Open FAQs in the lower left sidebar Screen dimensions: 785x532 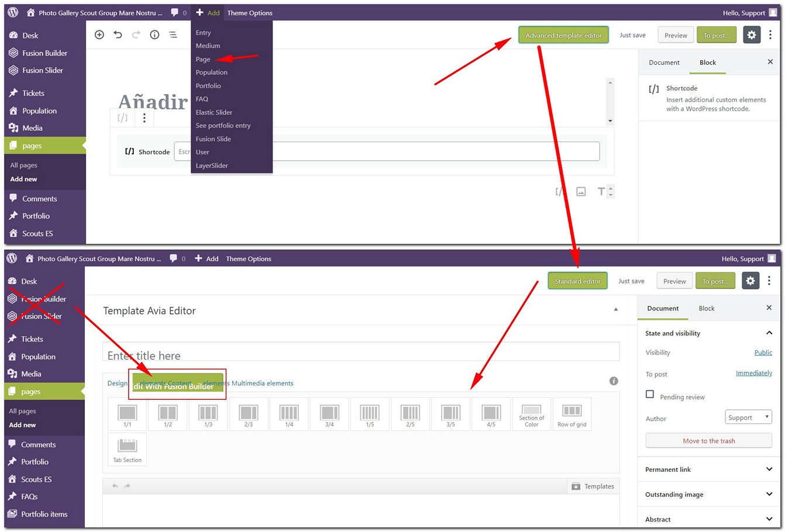(x=29, y=497)
